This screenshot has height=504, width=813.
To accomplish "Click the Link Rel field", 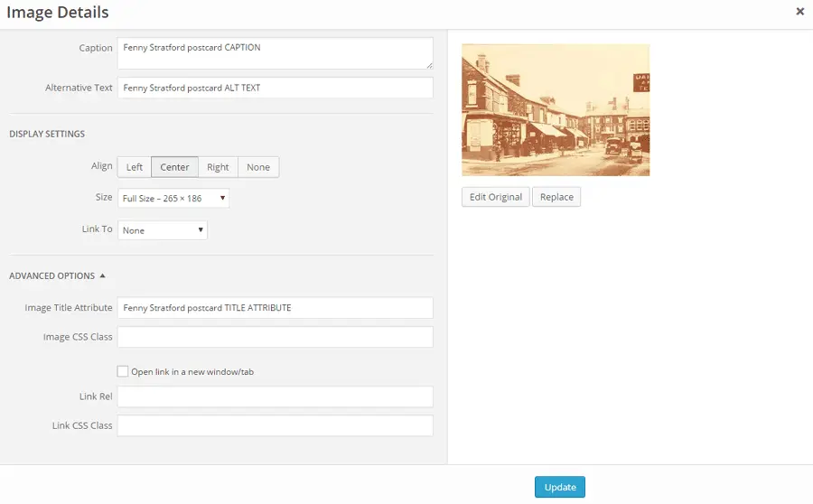I will pos(275,397).
